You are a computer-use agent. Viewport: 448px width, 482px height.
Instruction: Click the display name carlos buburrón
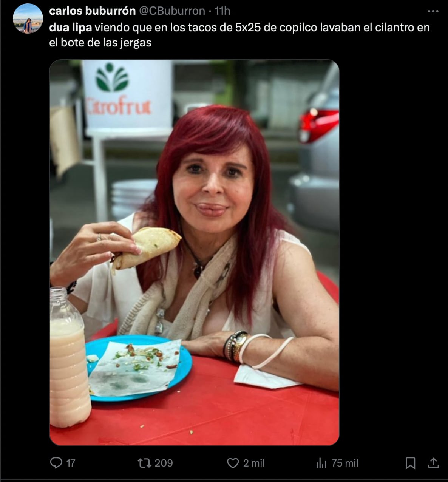click(x=93, y=11)
